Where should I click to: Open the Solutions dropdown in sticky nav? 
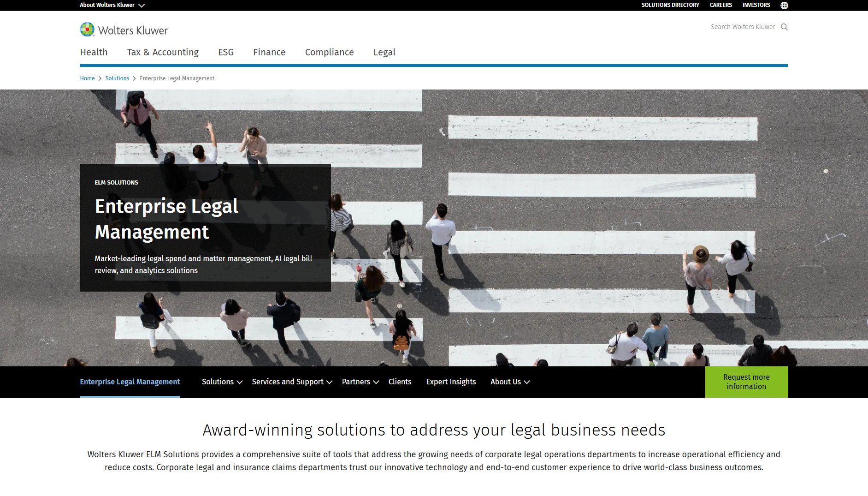click(x=222, y=382)
